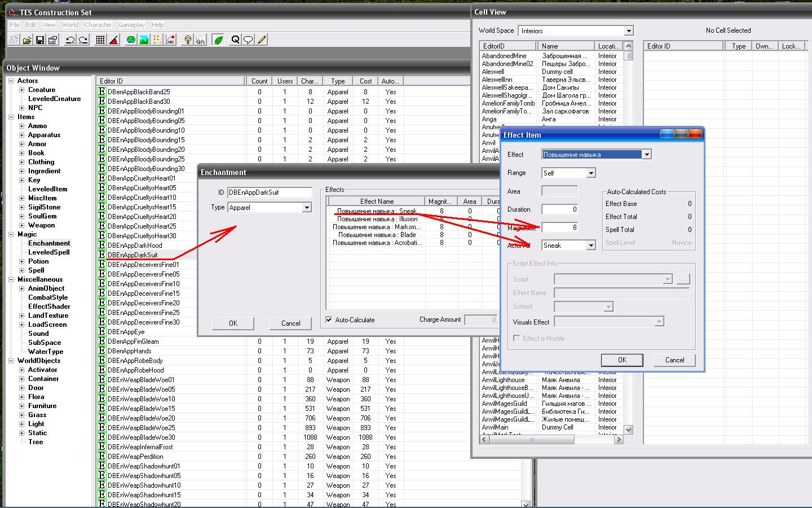Toggle the SKY toolbar icon
The image size is (812, 508).
201,40
